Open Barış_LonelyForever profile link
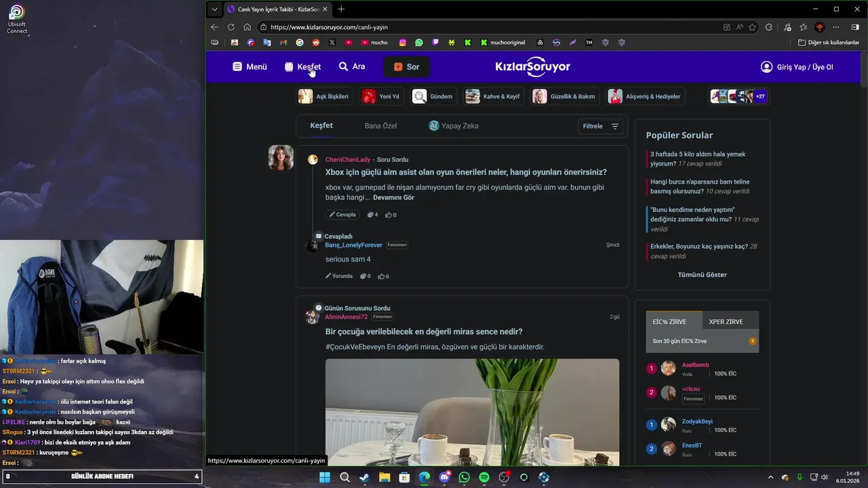The width and height of the screenshot is (868, 488). coord(353,245)
